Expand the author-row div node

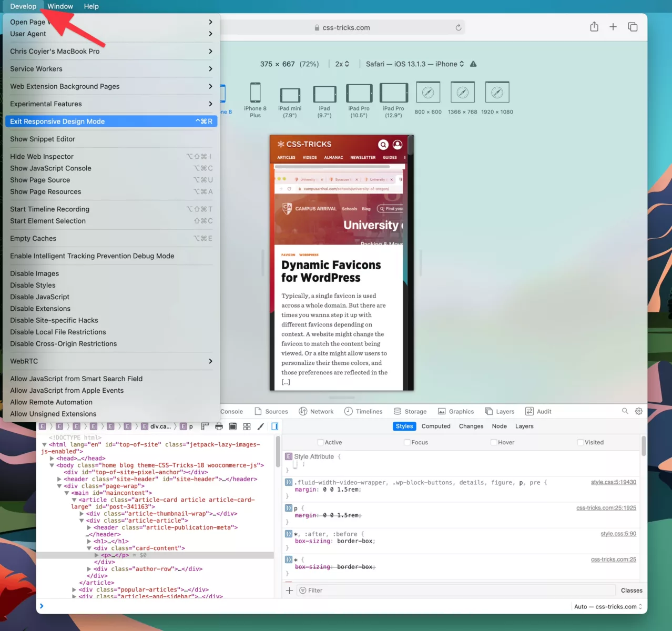[89, 569]
